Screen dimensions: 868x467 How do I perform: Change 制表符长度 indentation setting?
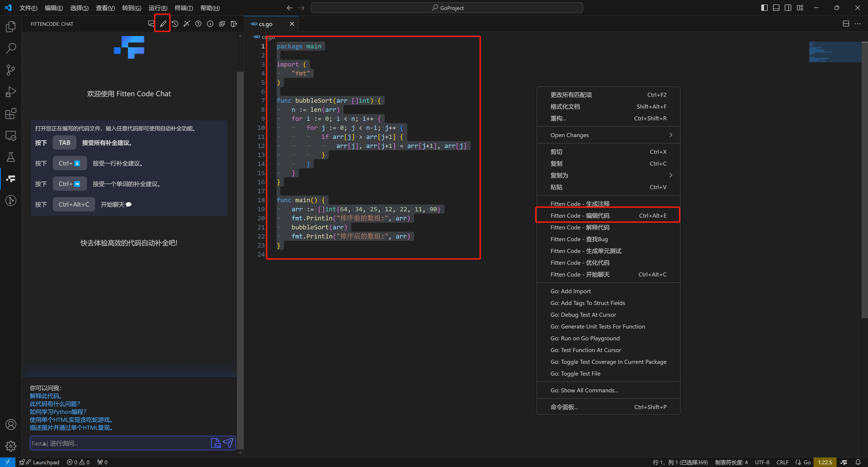pyautogui.click(x=731, y=462)
